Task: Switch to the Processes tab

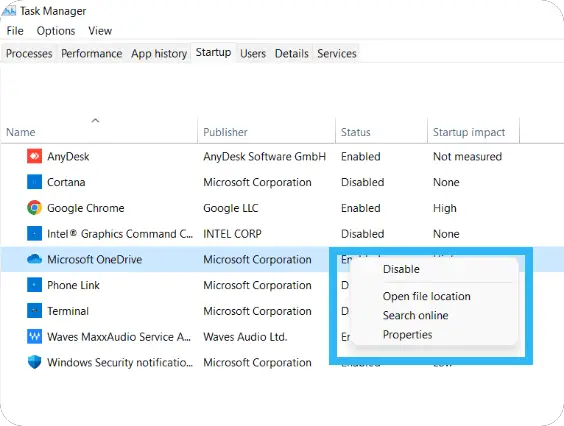Action: coord(29,54)
